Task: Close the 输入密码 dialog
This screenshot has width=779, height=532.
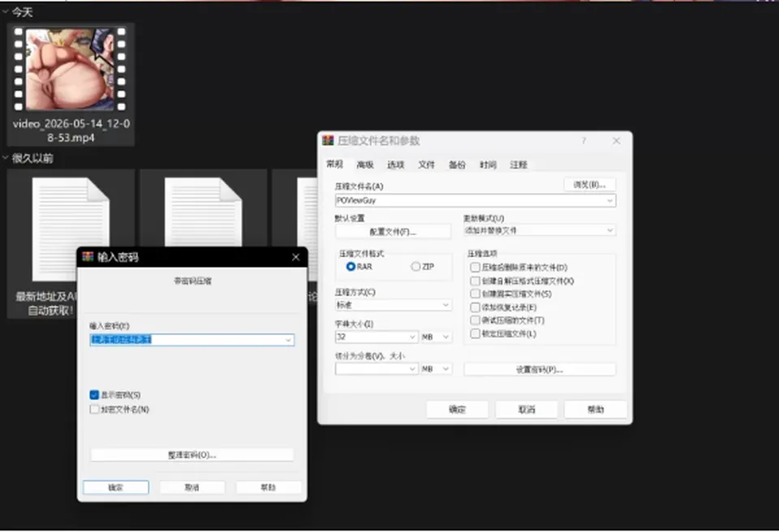Action: 295,257
